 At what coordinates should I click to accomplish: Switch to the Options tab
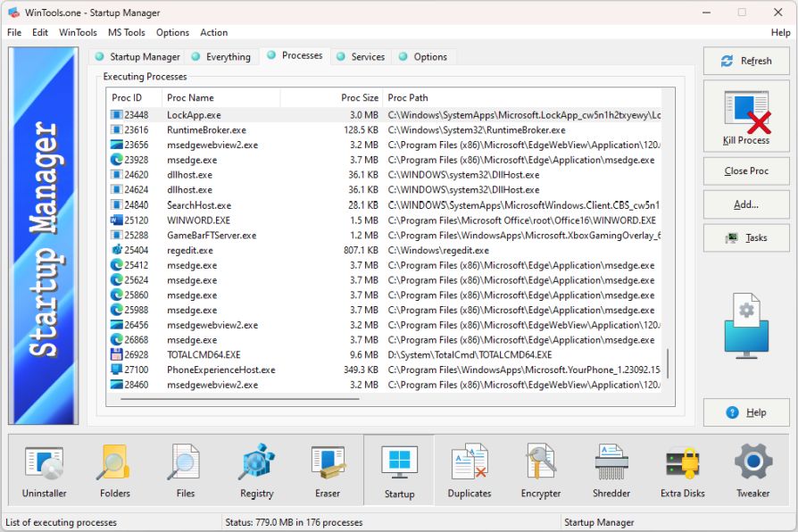(423, 57)
